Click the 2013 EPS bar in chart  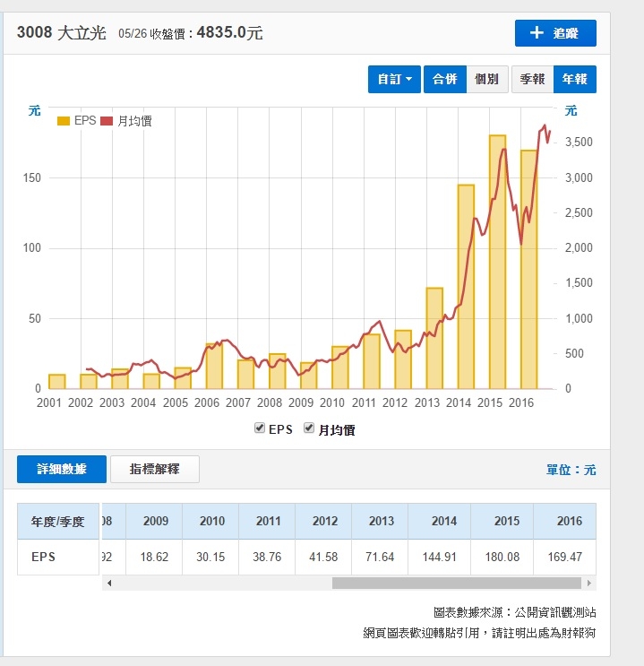coord(434,339)
